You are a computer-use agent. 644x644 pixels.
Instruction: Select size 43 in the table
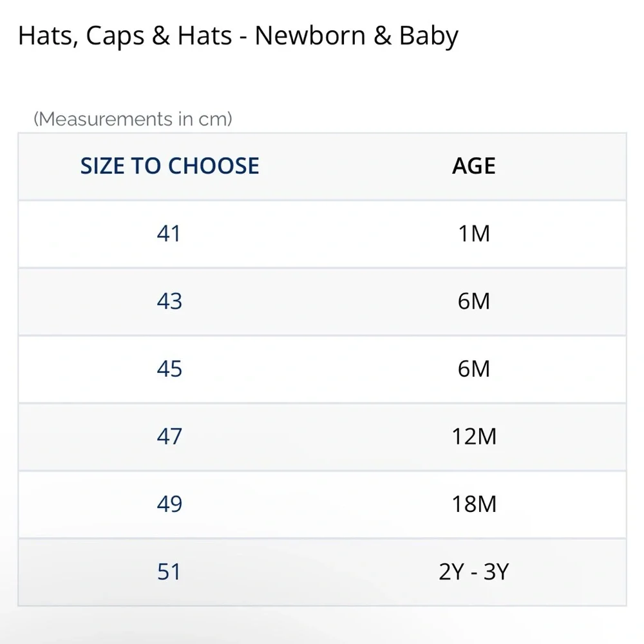click(x=169, y=301)
